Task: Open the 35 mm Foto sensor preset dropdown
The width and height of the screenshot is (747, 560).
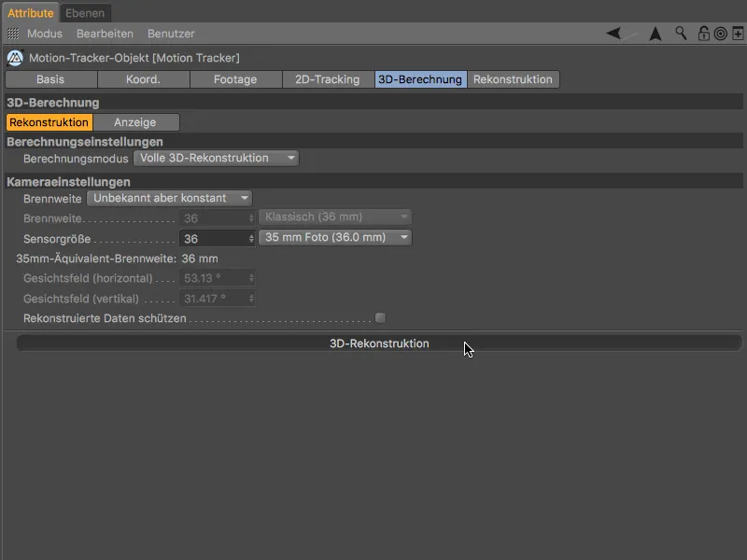Action: click(x=335, y=237)
